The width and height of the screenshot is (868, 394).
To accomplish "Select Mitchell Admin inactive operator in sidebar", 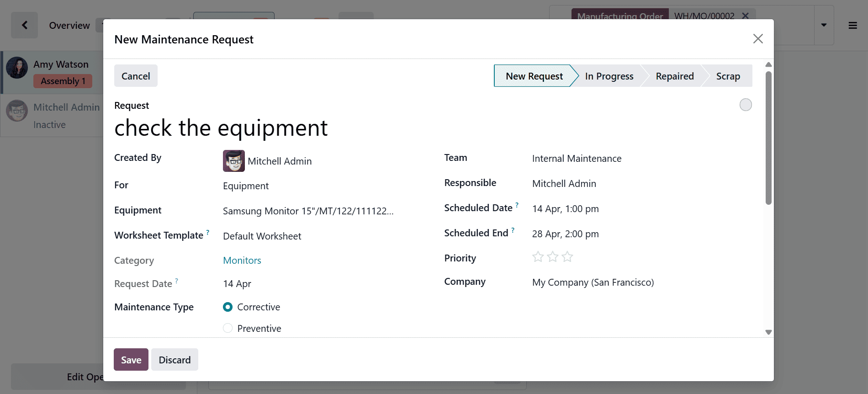I will click(x=52, y=115).
